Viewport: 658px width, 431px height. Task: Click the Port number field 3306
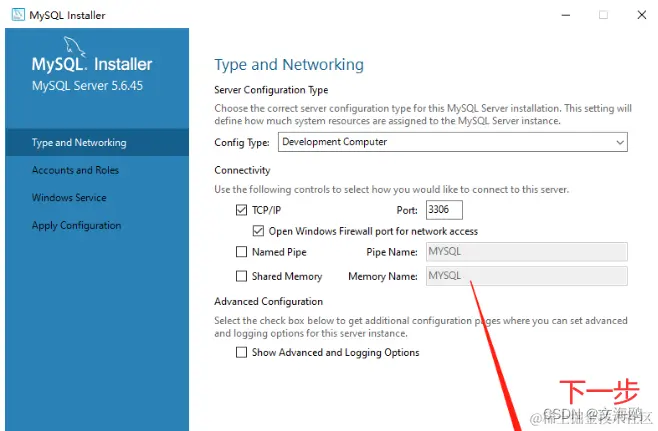(x=444, y=209)
